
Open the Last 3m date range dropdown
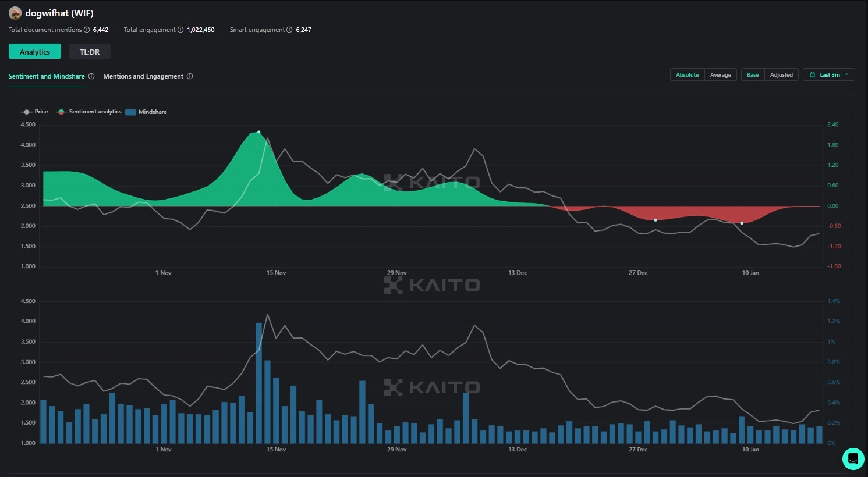pos(829,75)
